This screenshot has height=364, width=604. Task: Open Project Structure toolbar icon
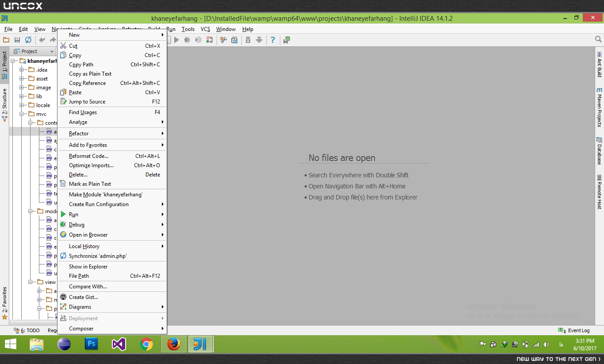coord(234,40)
